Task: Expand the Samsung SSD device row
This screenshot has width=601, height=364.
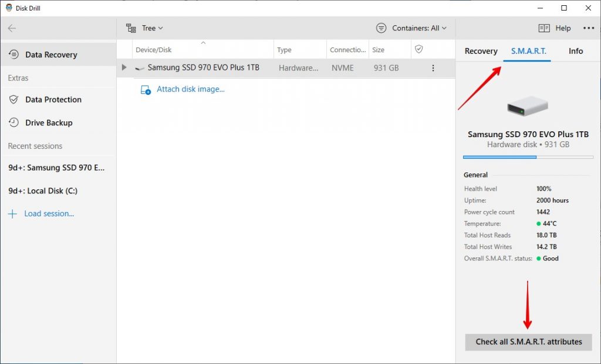Action: coord(123,68)
